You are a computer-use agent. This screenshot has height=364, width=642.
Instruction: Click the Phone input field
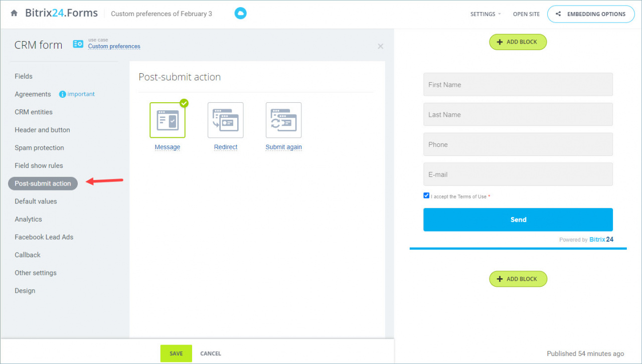[x=518, y=144]
